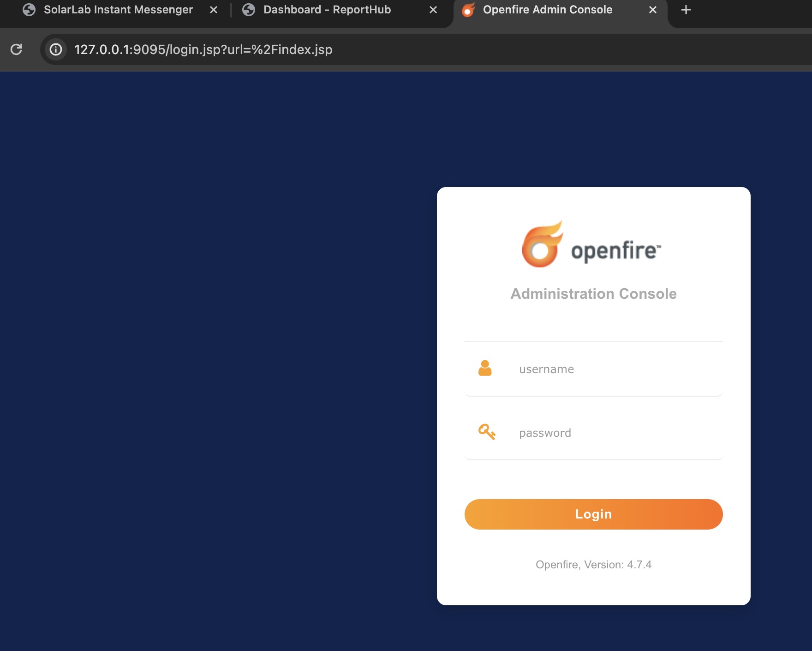Click the orange Login button
812x651 pixels.
pyautogui.click(x=593, y=514)
